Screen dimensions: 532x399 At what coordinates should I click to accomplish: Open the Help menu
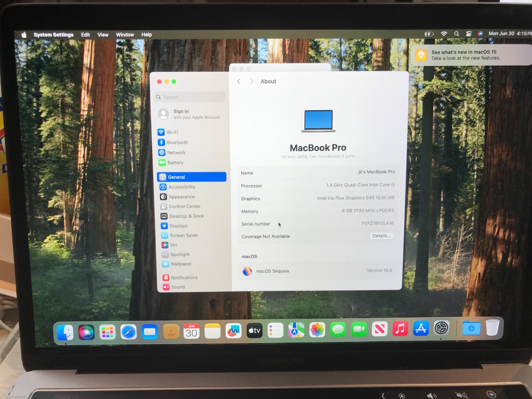pyautogui.click(x=147, y=35)
